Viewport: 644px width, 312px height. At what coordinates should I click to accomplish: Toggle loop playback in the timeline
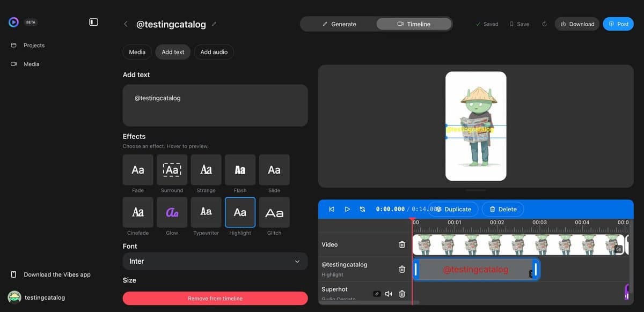362,209
